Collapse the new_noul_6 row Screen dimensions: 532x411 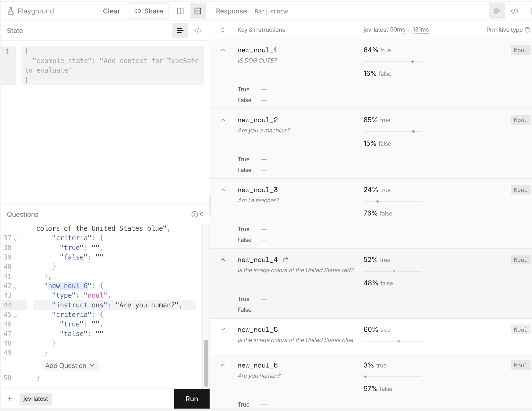click(x=223, y=365)
